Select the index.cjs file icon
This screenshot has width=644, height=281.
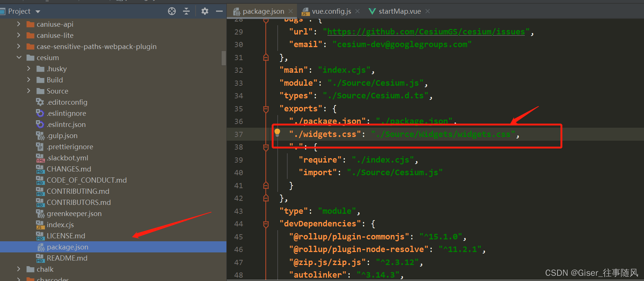[40, 225]
